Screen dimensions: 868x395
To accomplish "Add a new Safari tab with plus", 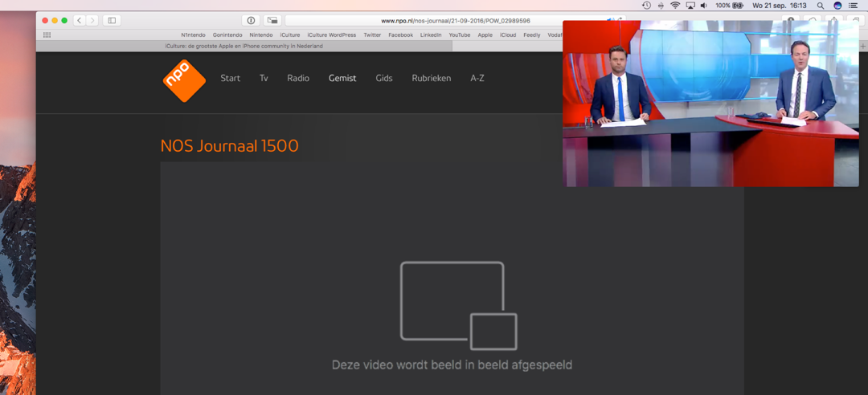I will pyautogui.click(x=863, y=46).
